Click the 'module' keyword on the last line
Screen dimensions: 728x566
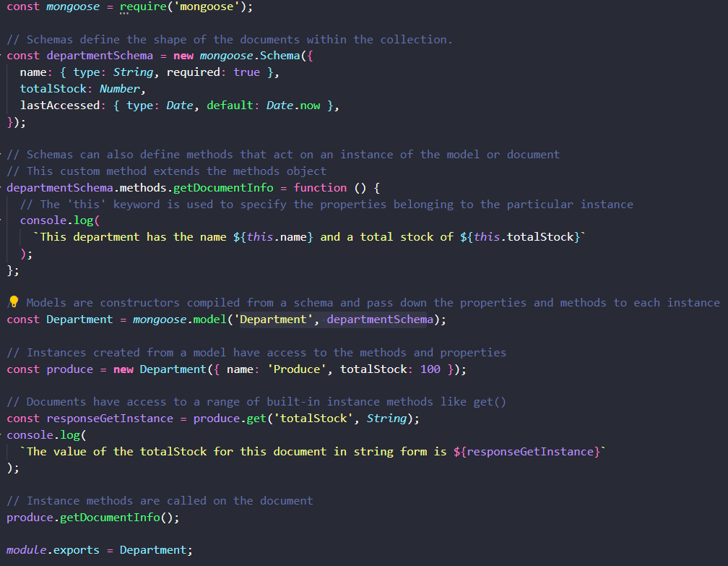click(27, 550)
